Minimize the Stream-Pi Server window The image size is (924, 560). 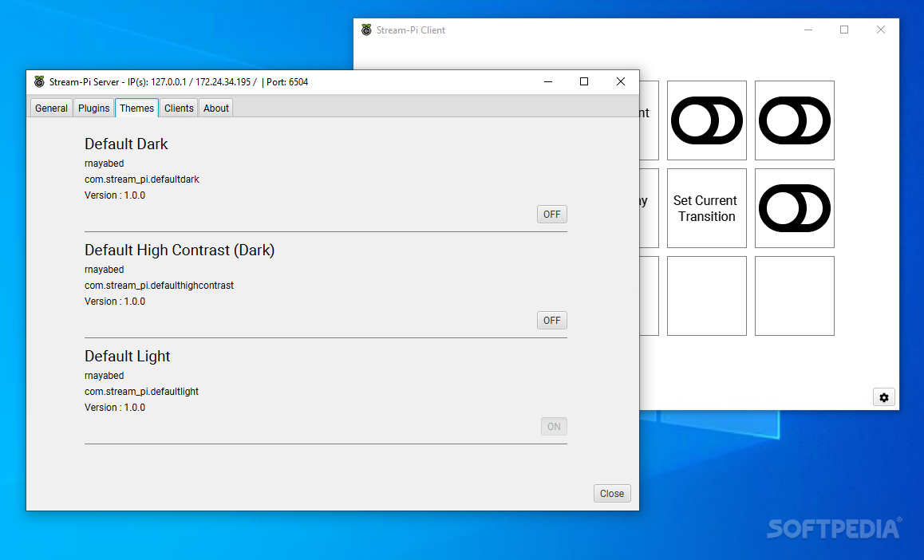pyautogui.click(x=548, y=82)
